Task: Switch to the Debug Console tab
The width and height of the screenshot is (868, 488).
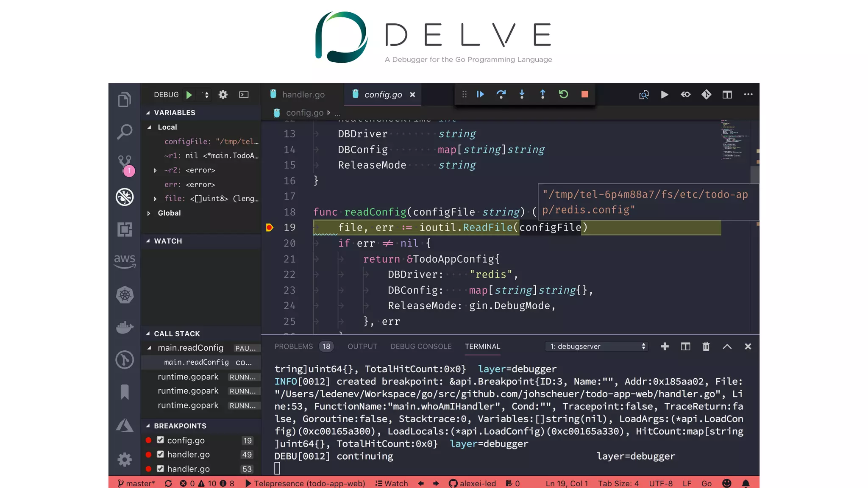Action: 420,347
